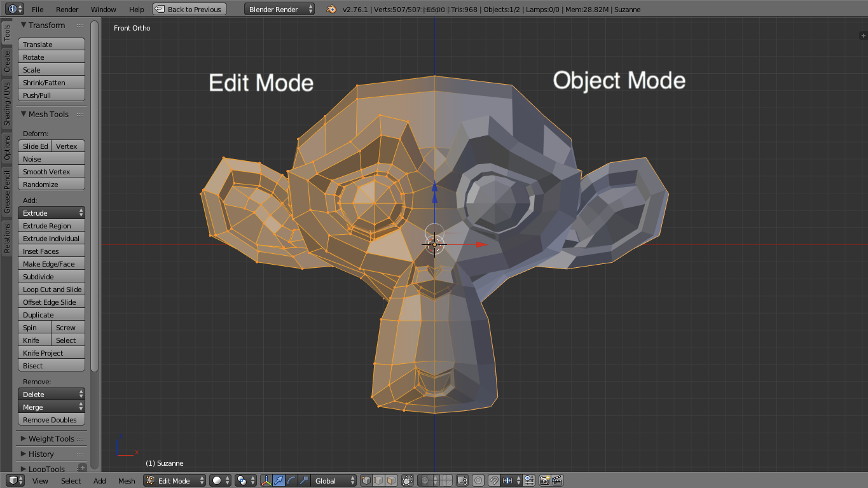Screen dimensions: 868x488
Task: Open the Render menu
Action: point(67,10)
